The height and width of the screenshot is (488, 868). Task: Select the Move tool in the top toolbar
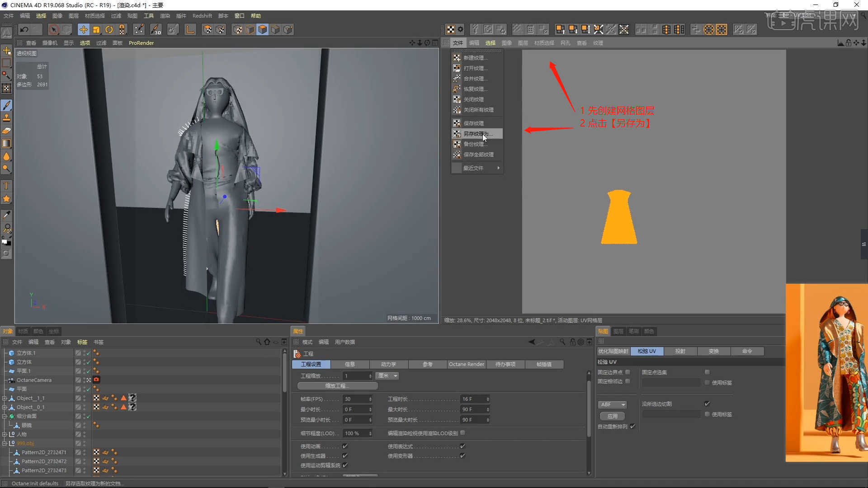83,29
